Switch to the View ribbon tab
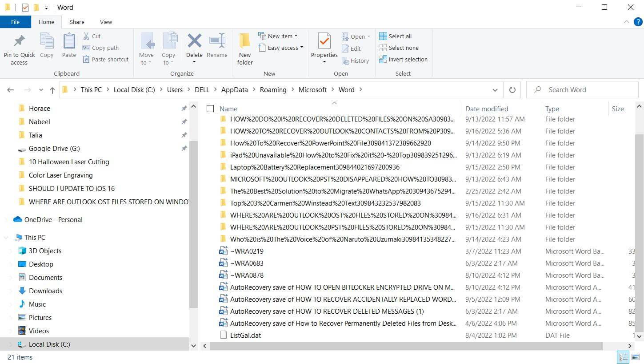 tap(106, 22)
